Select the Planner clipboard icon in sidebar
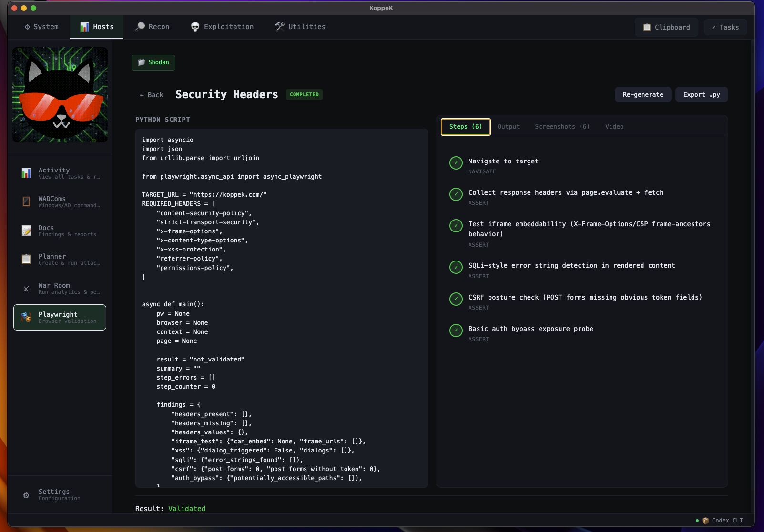 pos(26,259)
